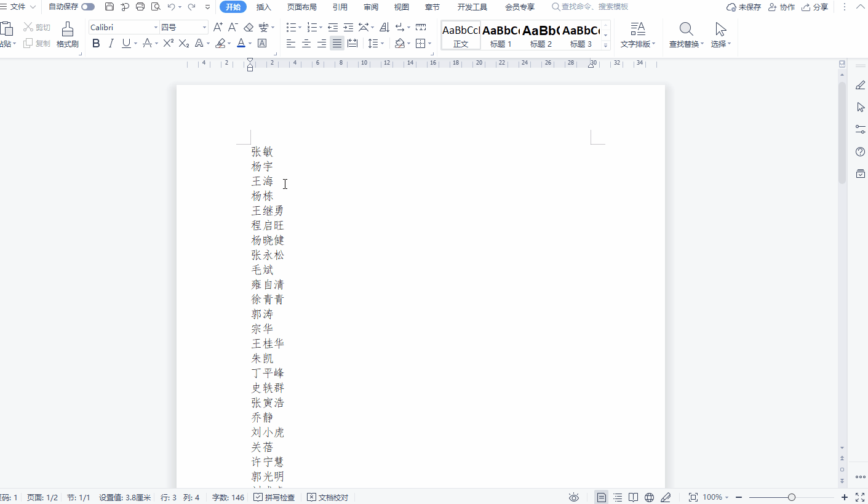Screen dimensions: 868x504
Task: Toggle Bold formatting
Action: pos(96,43)
